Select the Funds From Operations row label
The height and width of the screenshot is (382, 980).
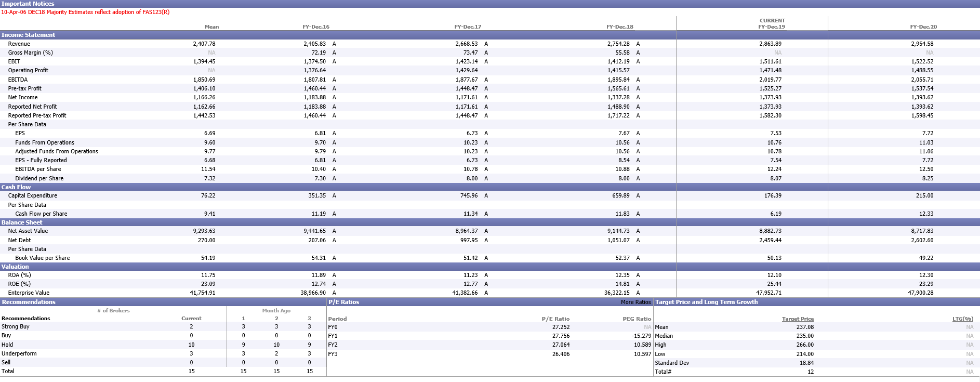point(45,142)
